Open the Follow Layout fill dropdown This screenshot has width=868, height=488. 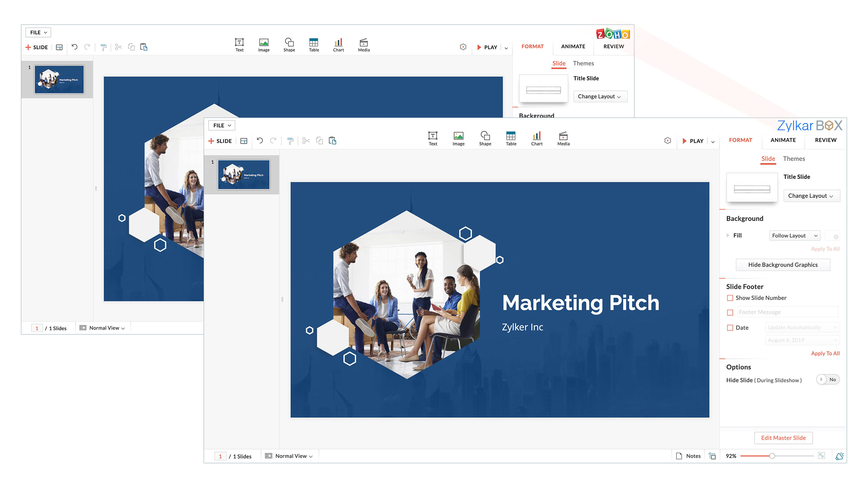(794, 235)
